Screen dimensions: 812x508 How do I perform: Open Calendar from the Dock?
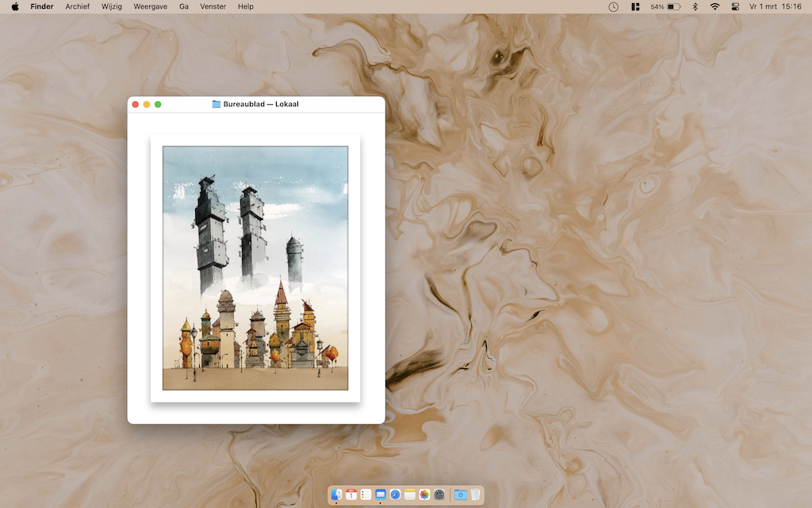click(351, 495)
